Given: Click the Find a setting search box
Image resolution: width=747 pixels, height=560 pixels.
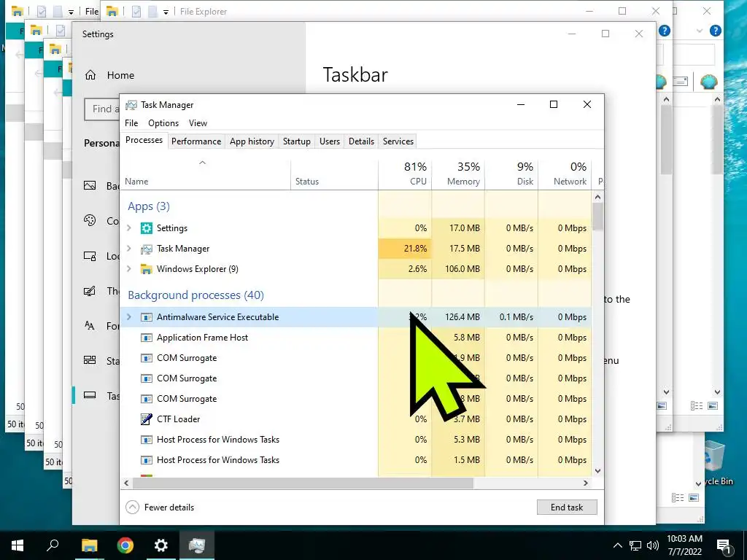Looking at the screenshot, I should pos(102,109).
